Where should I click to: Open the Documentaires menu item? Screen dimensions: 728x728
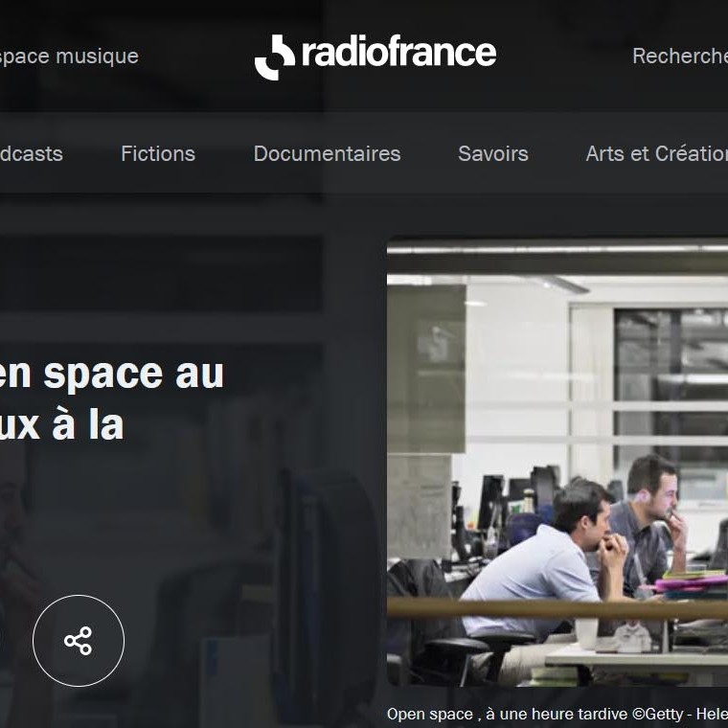327,153
